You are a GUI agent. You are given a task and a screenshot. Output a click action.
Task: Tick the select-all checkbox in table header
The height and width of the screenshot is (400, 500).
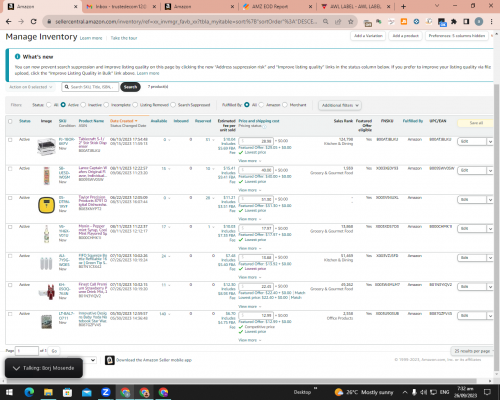[10, 121]
